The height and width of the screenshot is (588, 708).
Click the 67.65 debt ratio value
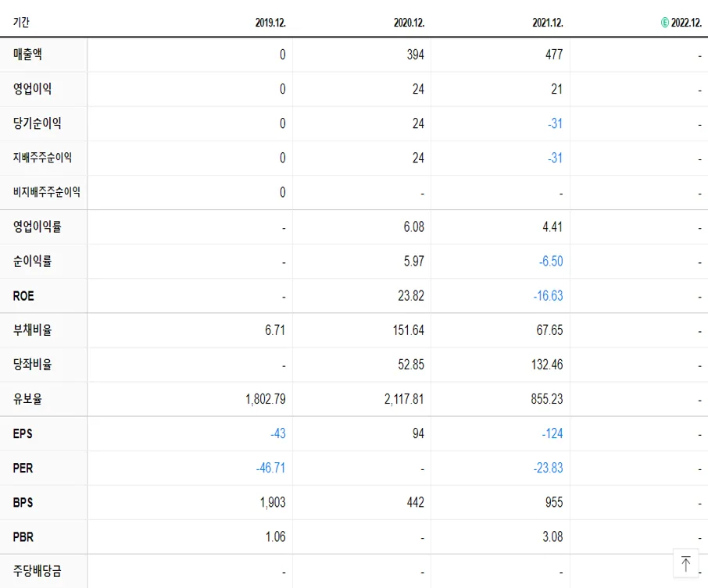(549, 330)
